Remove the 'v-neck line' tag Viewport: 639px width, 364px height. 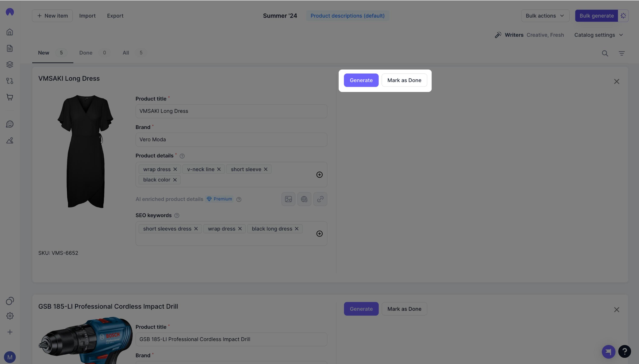219,169
